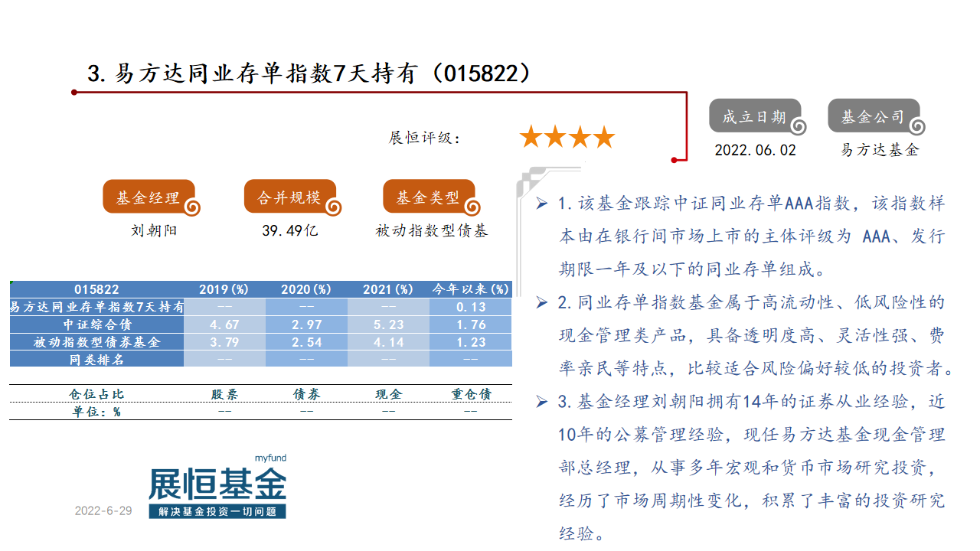Click the four-star rating icons
This screenshot has width=980, height=551.
(567, 137)
